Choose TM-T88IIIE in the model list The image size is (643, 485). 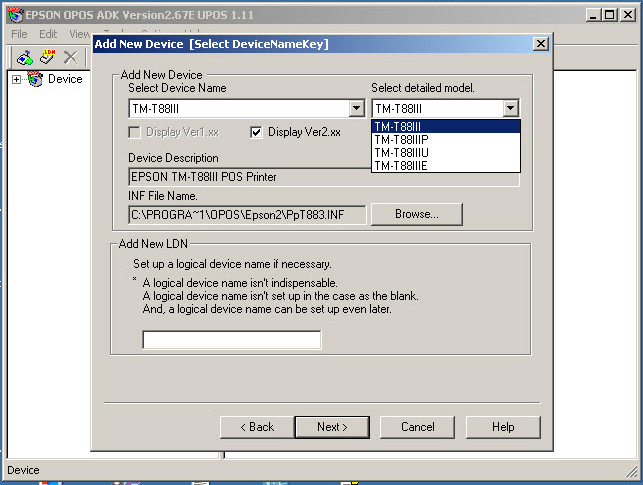tap(446, 166)
